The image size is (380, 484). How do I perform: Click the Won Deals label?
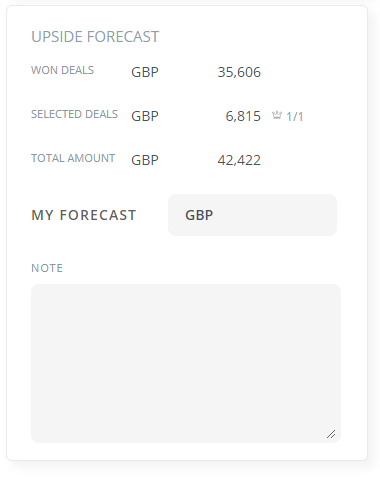tap(62, 70)
